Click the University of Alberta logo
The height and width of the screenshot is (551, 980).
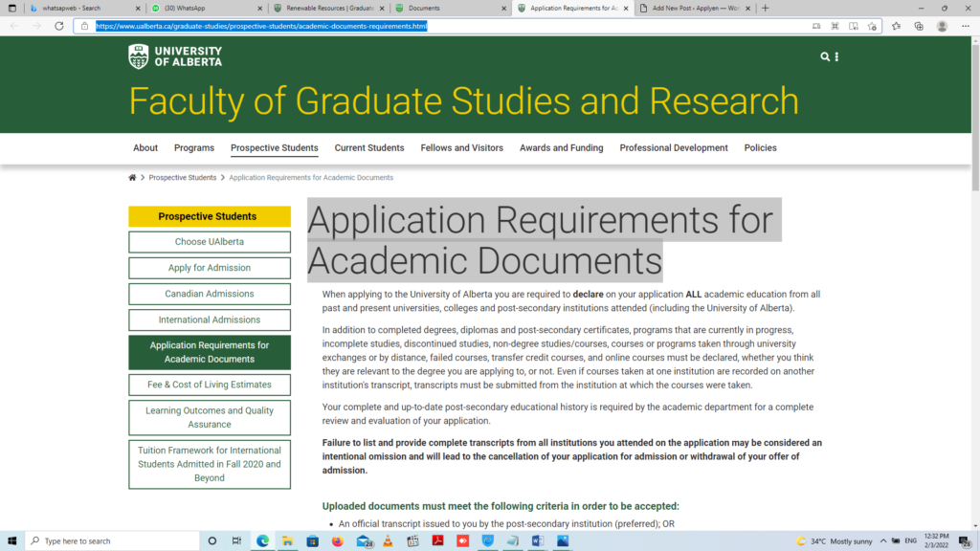tap(175, 56)
